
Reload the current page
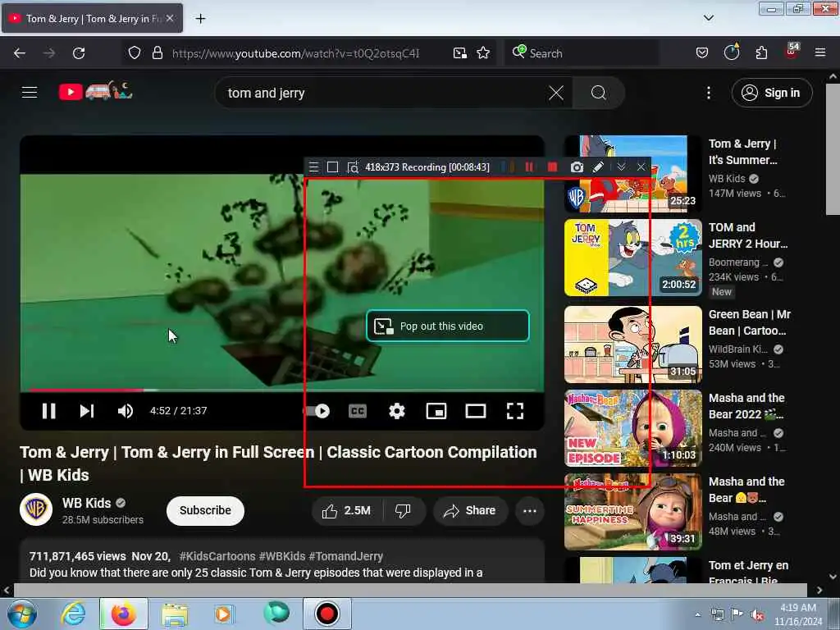pyautogui.click(x=79, y=53)
